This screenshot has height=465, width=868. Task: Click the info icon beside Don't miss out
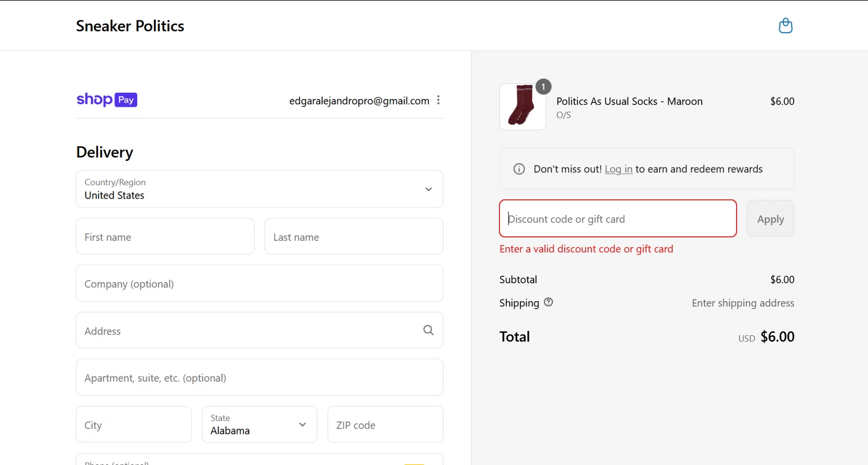[x=519, y=169]
